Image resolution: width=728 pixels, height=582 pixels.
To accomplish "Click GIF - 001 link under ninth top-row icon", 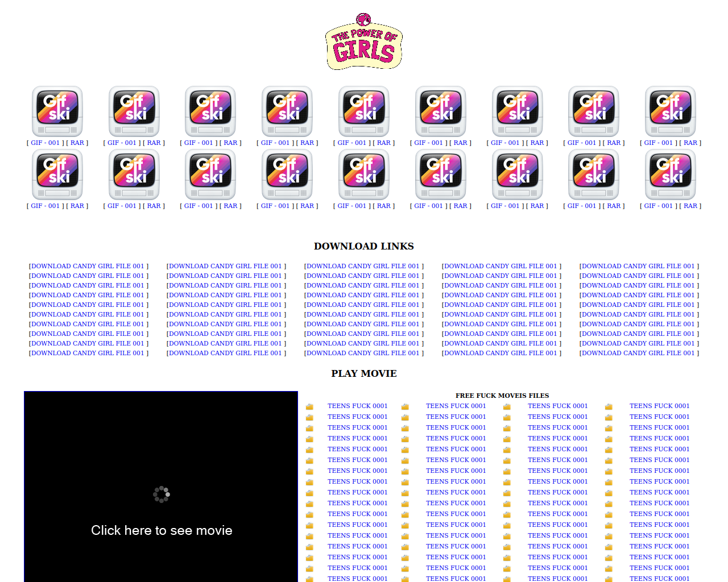I will click(x=658, y=143).
